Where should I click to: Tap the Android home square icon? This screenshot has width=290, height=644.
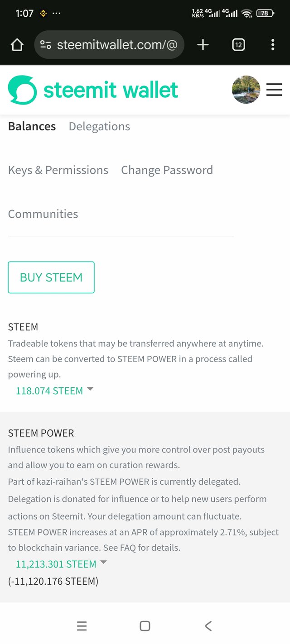click(145, 626)
